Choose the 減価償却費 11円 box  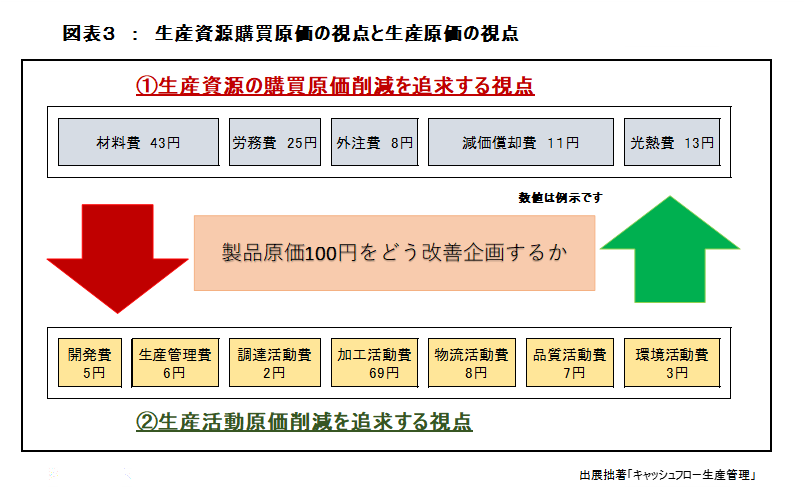[520, 142]
